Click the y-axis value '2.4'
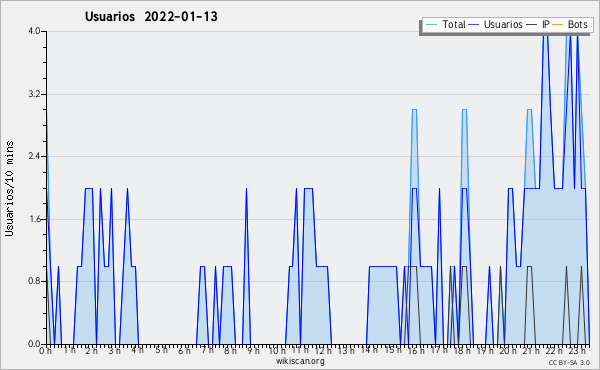Screen dimensions: 600x370 point(34,156)
